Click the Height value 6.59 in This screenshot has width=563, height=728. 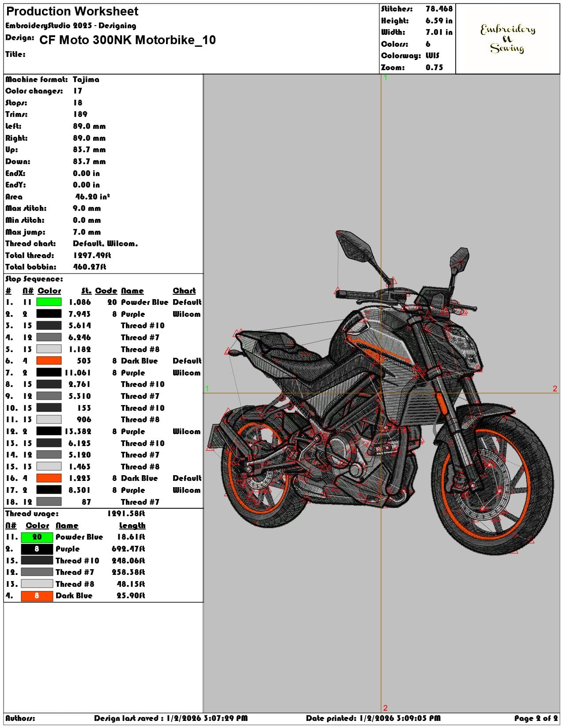tap(439, 21)
